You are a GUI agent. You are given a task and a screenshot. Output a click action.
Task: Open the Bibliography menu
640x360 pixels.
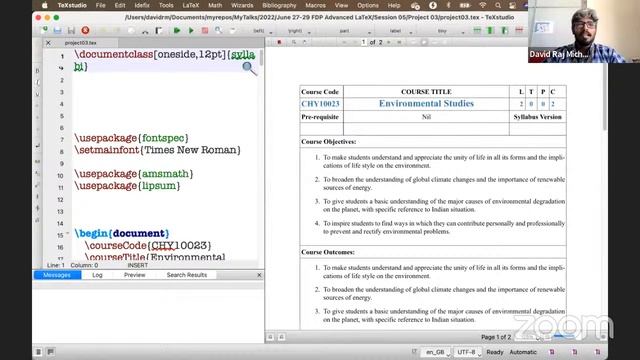[279, 5]
